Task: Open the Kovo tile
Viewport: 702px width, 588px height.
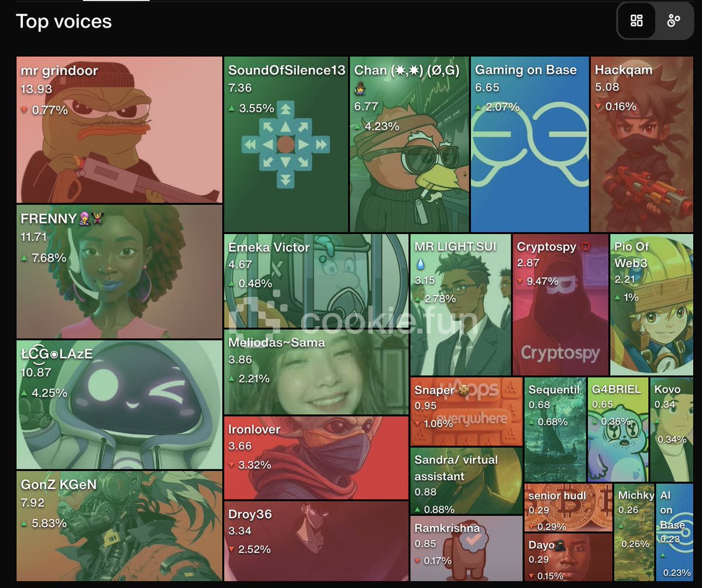Action: tap(672, 429)
